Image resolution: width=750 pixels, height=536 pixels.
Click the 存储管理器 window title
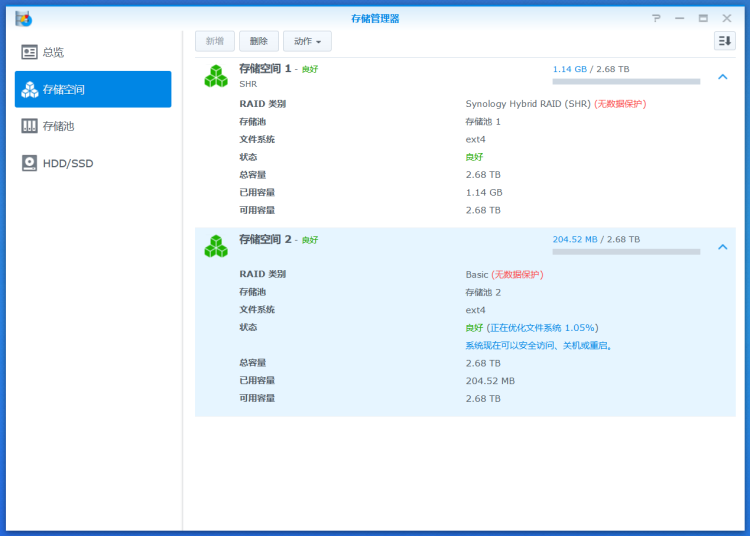(x=375, y=18)
